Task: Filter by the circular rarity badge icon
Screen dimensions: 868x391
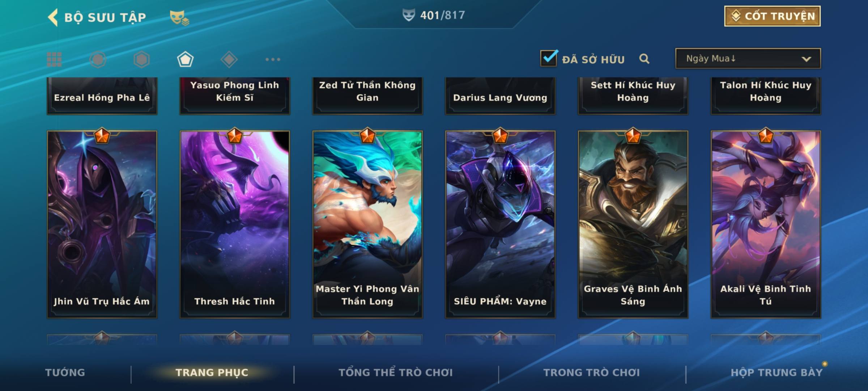Action: (98, 59)
